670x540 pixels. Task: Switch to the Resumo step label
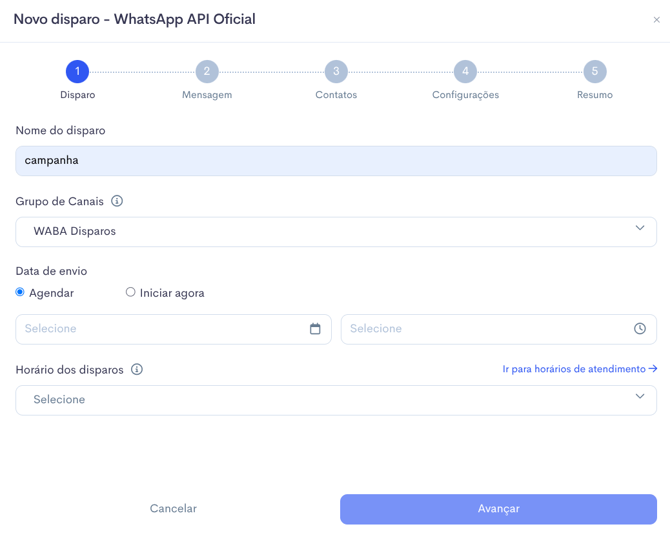pyautogui.click(x=594, y=95)
